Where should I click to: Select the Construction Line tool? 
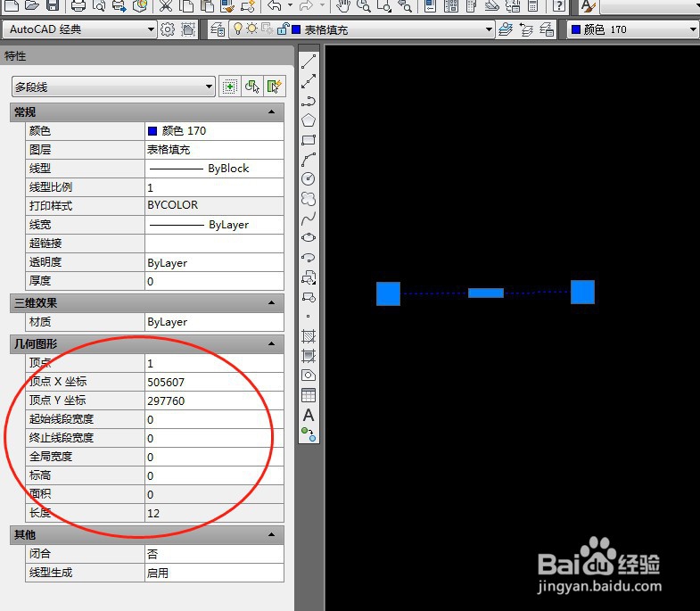tap(309, 81)
